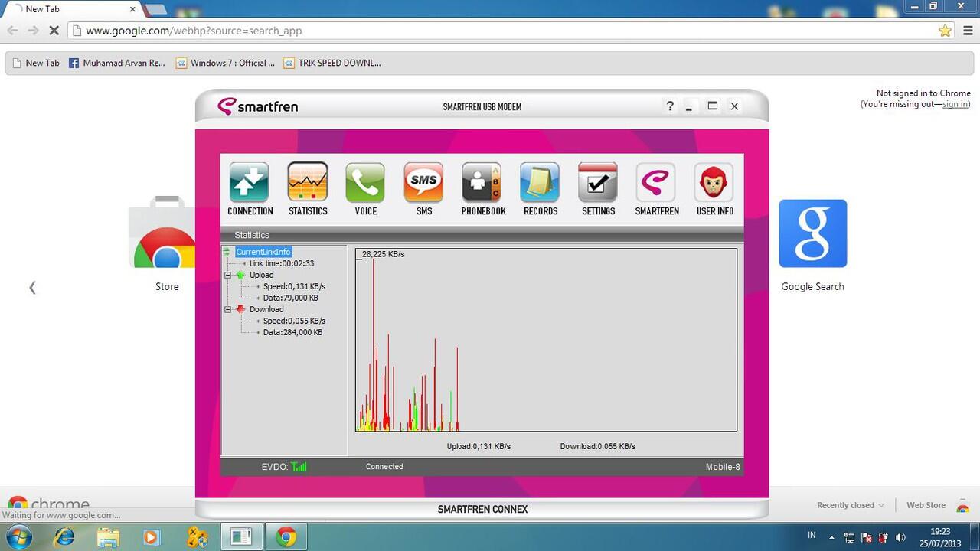Select the CurrentLinkInfo tree root
Screen dimensions: 980x551
click(x=263, y=252)
